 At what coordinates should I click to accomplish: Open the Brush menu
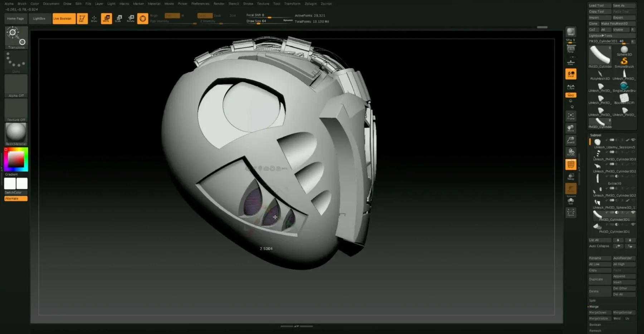pyautogui.click(x=22, y=4)
